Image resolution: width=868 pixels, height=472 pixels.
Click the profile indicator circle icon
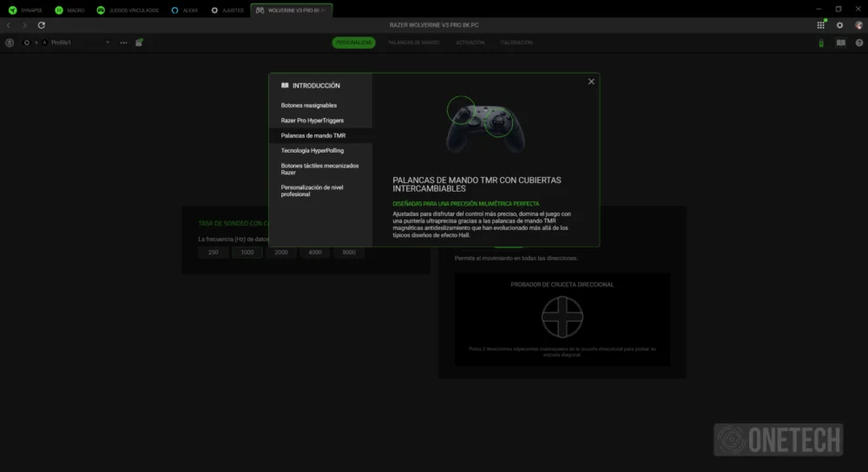[27, 43]
